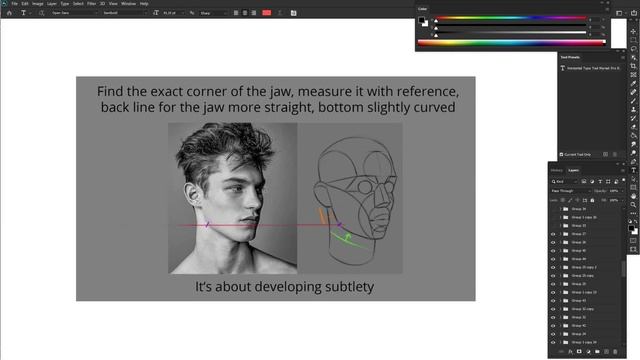Hide the Group 43 layer
640x360 pixels.
click(x=553, y=301)
